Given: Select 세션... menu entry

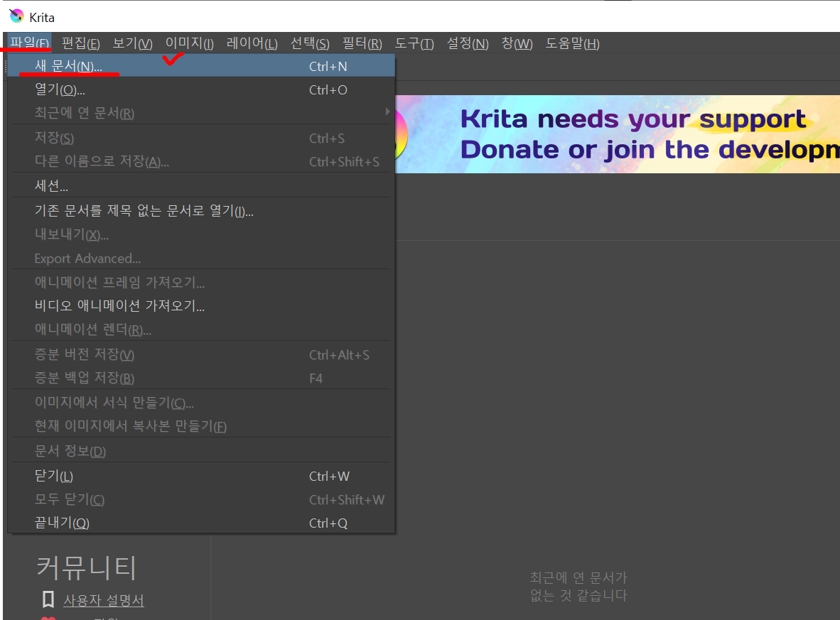Looking at the screenshot, I should (x=201, y=185).
